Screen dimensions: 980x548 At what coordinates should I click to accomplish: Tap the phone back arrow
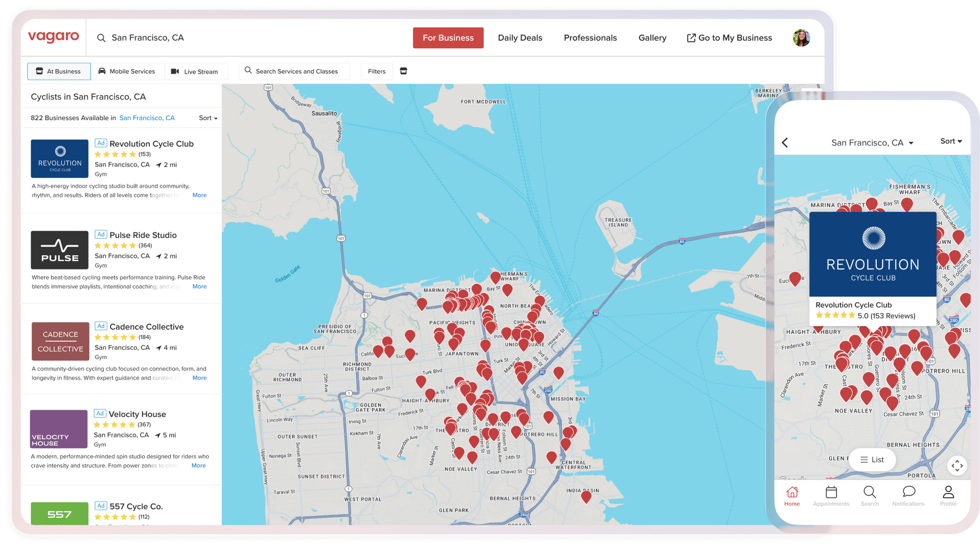(785, 143)
